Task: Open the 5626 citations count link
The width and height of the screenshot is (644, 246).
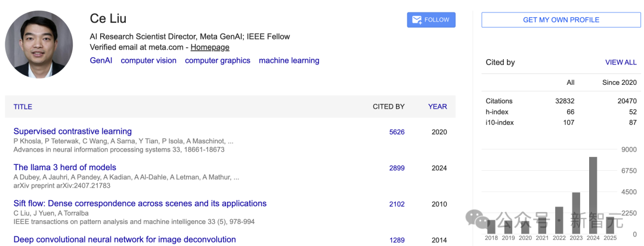Action: pos(397,132)
